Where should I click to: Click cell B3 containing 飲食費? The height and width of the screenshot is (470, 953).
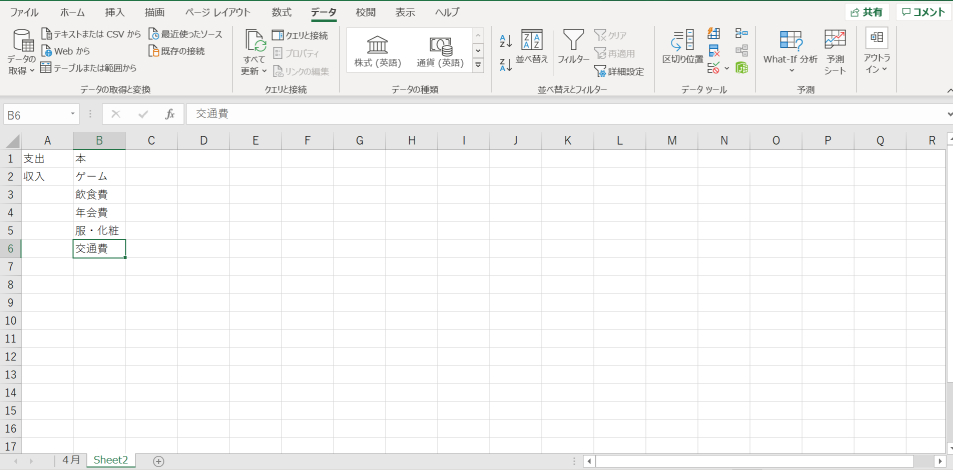100,195
